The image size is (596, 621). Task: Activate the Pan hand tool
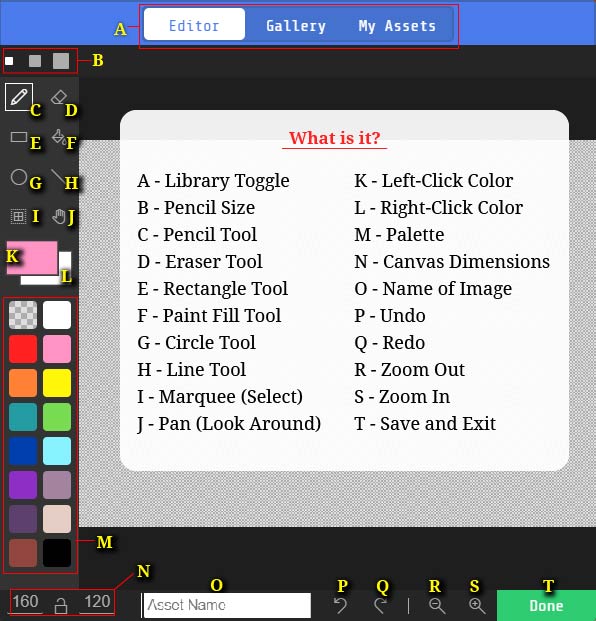59,217
